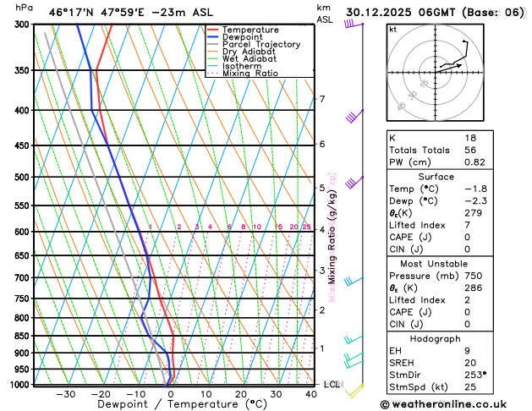Click the yellow-green surface wind barb
532x411 pixels.
[x=354, y=392]
